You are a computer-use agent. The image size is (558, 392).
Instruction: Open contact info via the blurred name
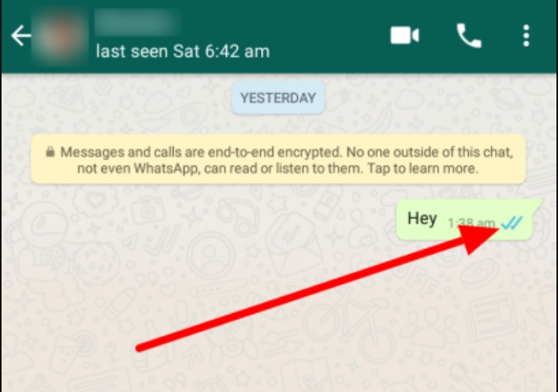coord(138,22)
